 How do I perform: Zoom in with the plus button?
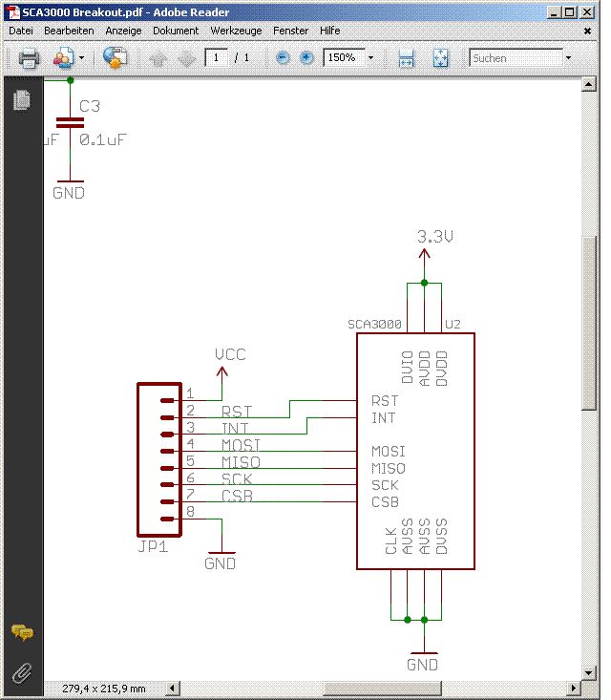(306, 57)
